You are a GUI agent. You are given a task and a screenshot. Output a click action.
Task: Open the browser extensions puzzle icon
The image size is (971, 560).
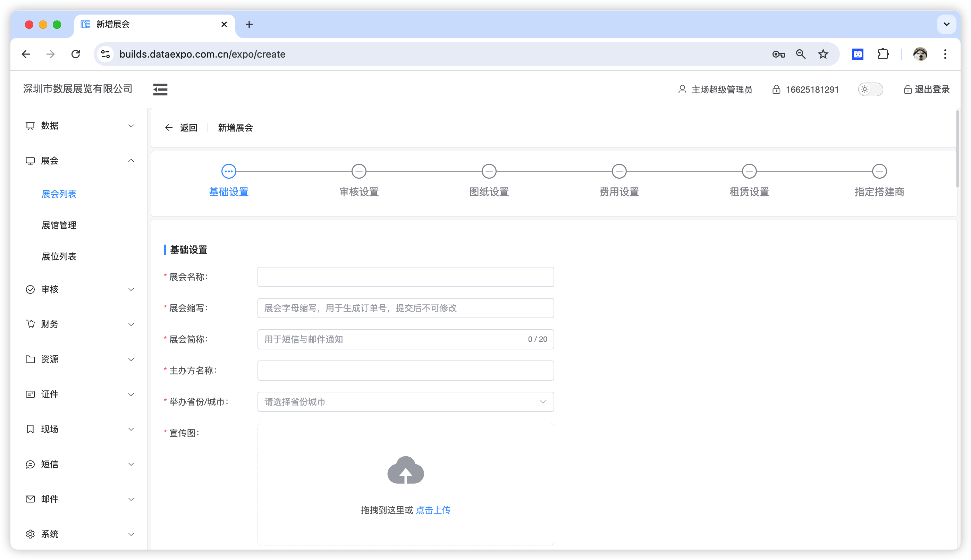883,54
